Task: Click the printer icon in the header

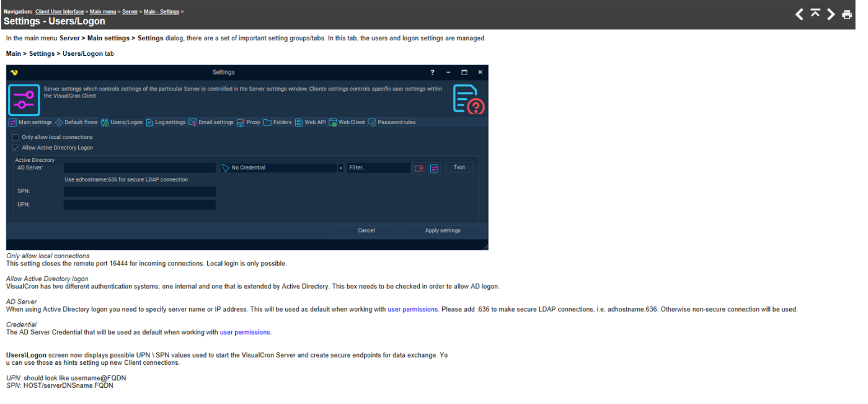Action: [x=847, y=14]
